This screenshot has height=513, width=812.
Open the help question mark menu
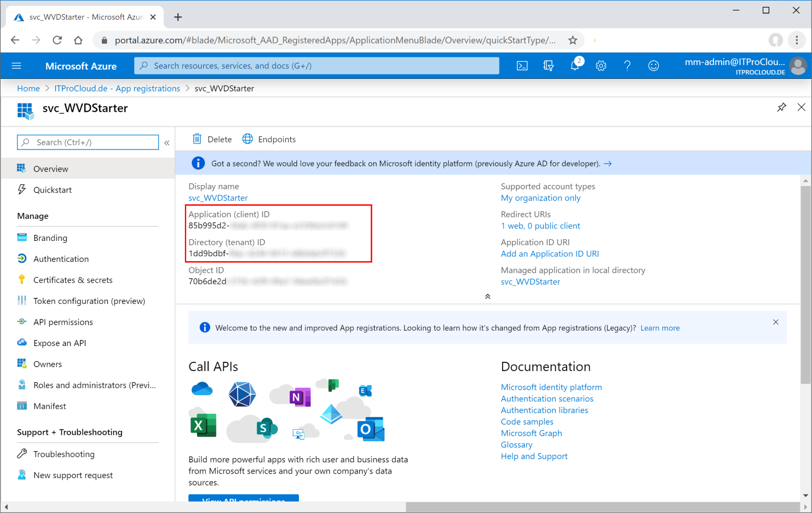point(627,66)
